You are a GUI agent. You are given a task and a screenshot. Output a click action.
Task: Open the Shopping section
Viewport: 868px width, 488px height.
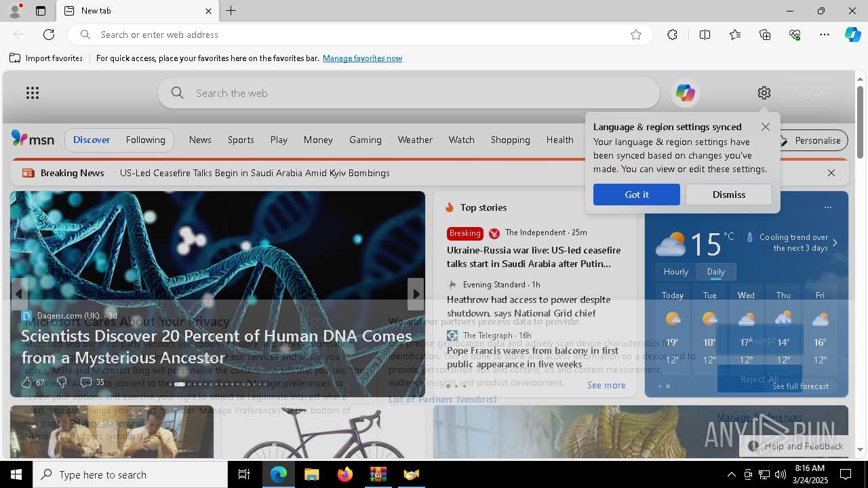point(511,140)
